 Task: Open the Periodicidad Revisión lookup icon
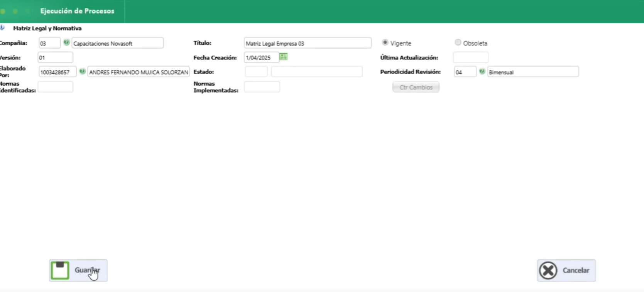coord(482,71)
